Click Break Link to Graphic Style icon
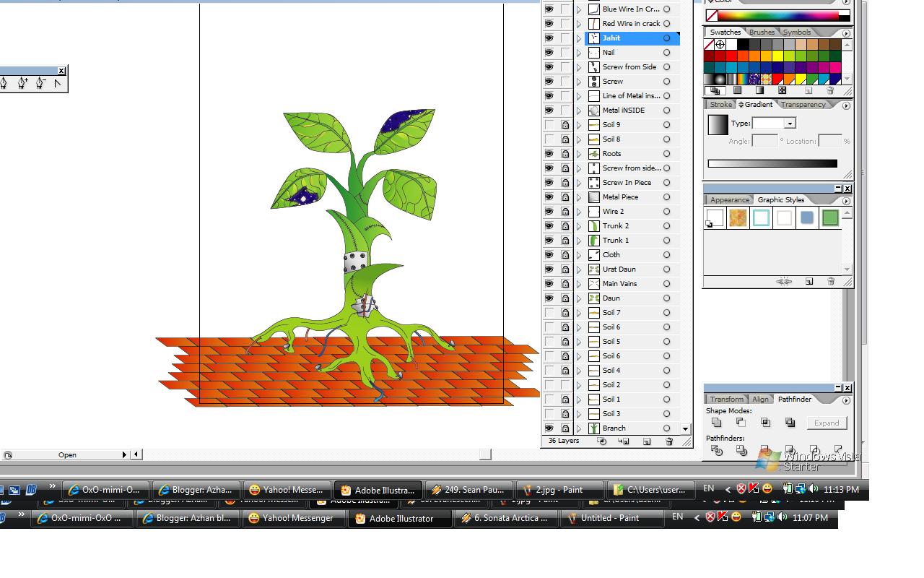 [x=784, y=282]
